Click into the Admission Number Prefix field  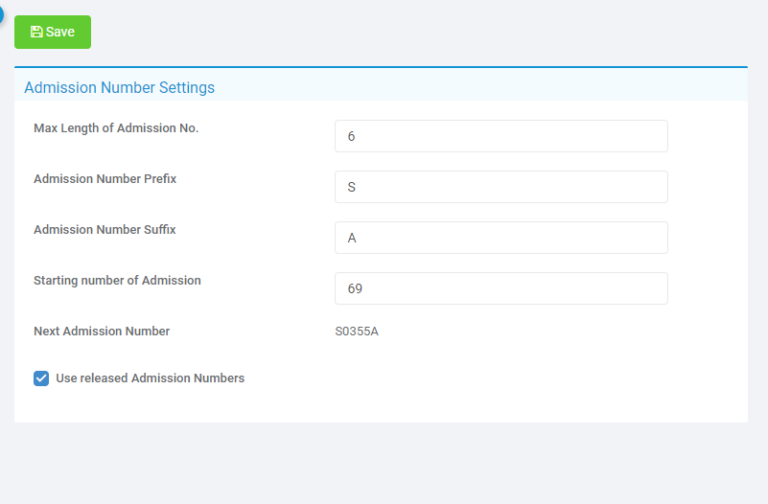[x=501, y=187]
